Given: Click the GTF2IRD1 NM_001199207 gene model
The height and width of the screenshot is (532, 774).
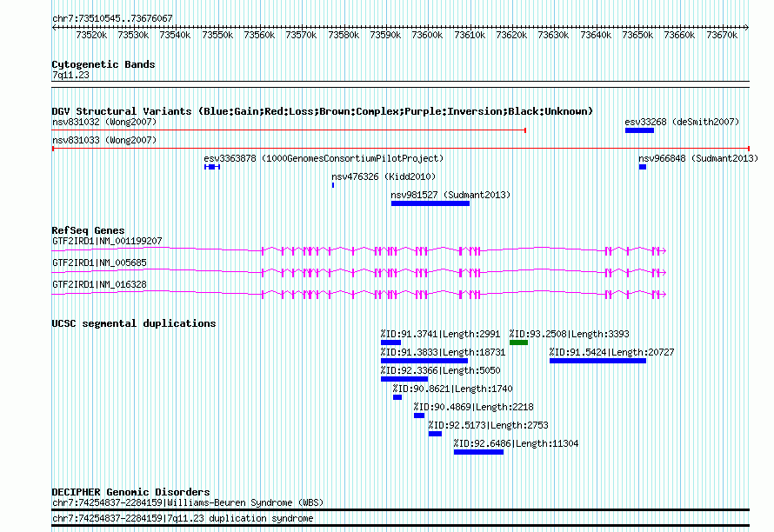Looking at the screenshot, I should pyautogui.click(x=359, y=250).
